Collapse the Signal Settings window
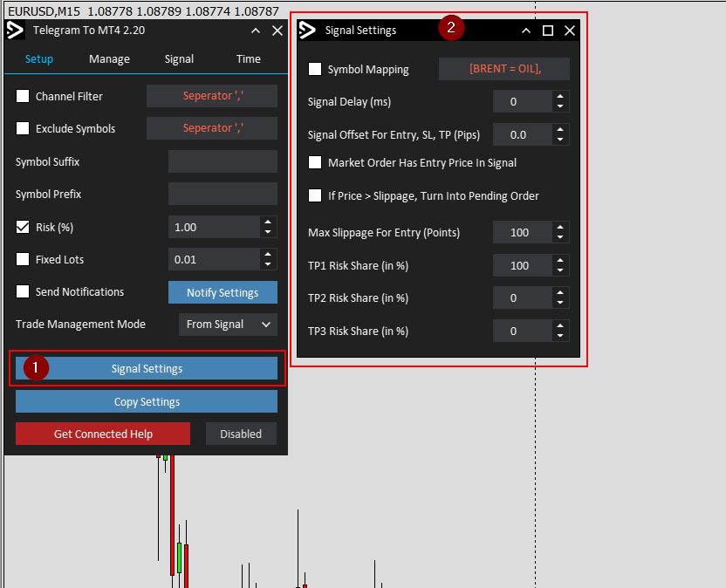This screenshot has width=726, height=588. [x=526, y=31]
